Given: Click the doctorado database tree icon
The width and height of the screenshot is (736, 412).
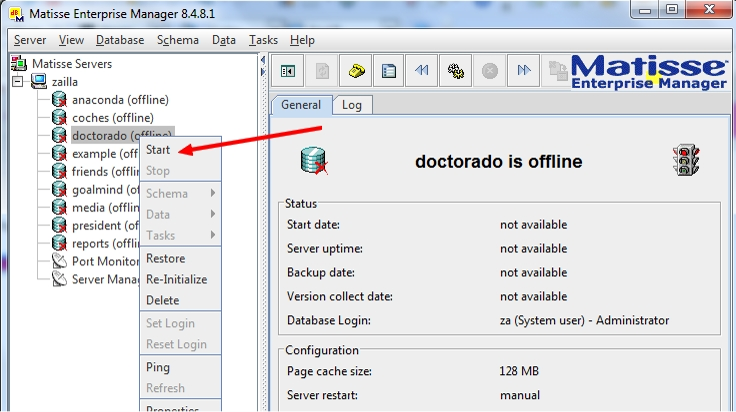Looking at the screenshot, I should pos(59,135).
